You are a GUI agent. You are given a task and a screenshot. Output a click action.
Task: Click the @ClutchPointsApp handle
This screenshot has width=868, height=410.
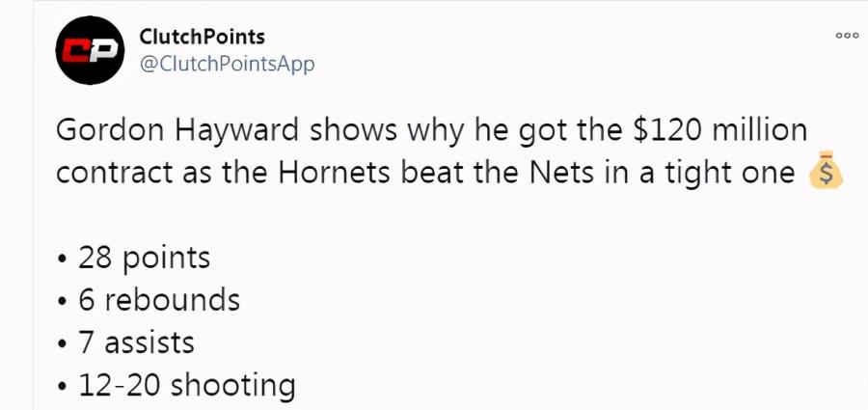(x=227, y=64)
